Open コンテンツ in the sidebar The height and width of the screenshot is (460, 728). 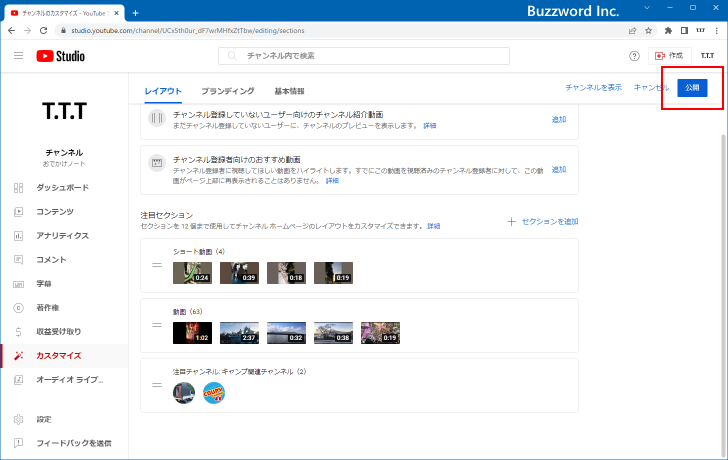coord(64,212)
